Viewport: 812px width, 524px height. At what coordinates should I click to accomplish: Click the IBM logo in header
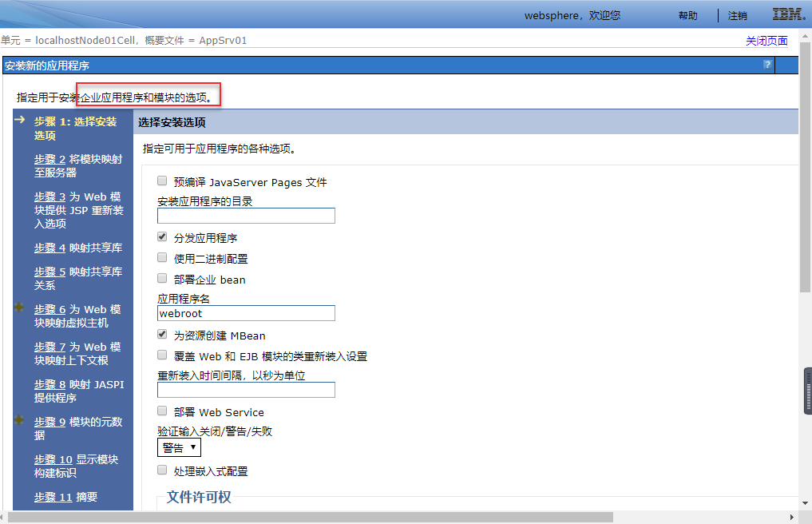789,14
